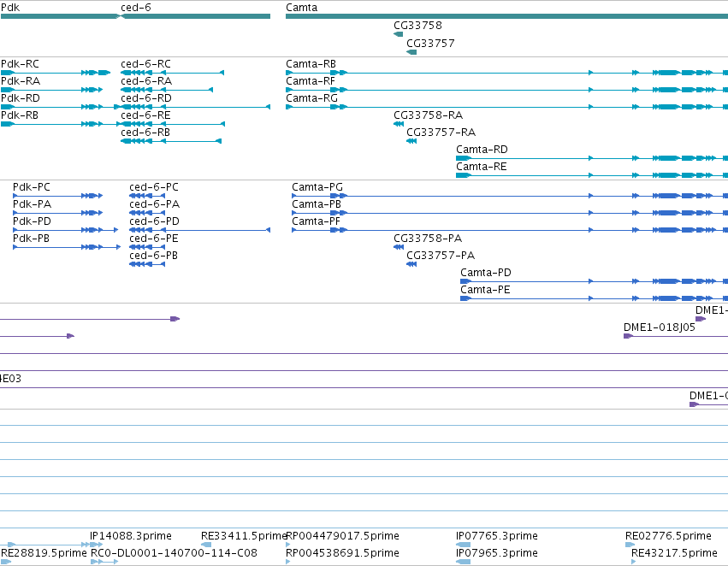This screenshot has height=566, width=728.
Task: Select EST RE28819.5prime
Action: pos(44,553)
